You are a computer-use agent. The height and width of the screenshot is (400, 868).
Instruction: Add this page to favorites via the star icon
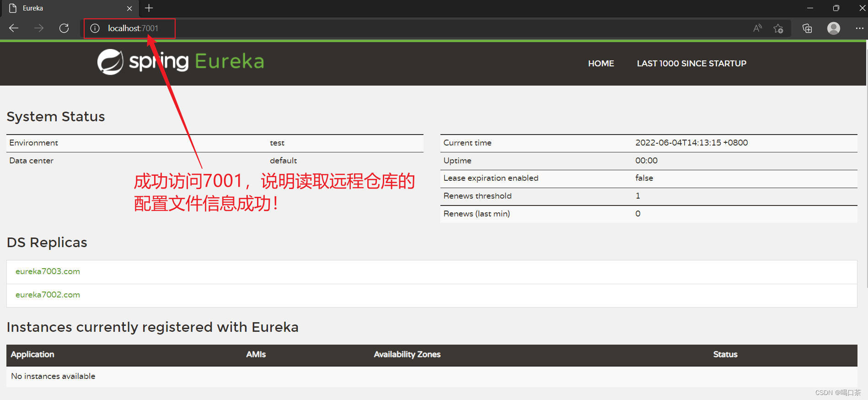point(778,28)
